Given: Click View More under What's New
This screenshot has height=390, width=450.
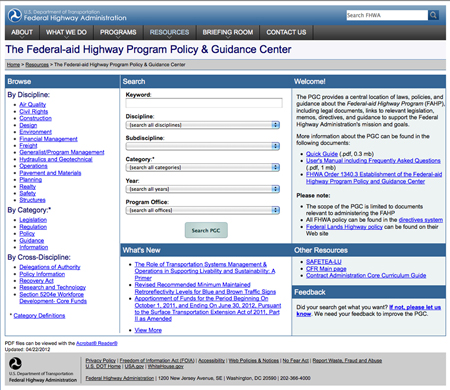Looking at the screenshot, I should (148, 330).
